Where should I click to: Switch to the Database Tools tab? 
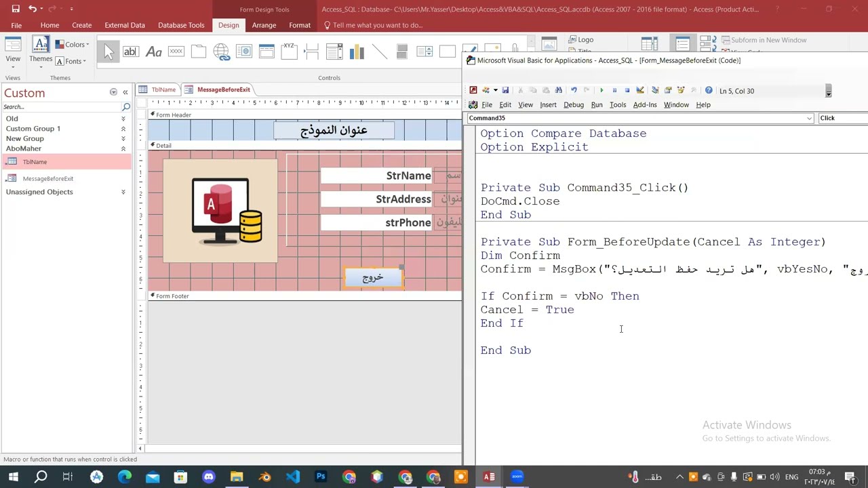point(181,25)
